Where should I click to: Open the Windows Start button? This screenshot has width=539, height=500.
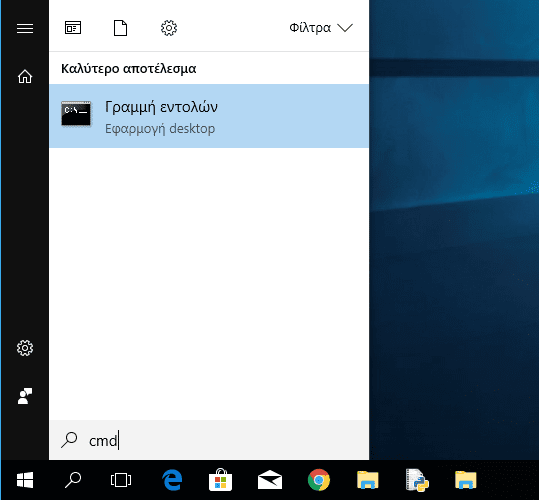click(25, 480)
